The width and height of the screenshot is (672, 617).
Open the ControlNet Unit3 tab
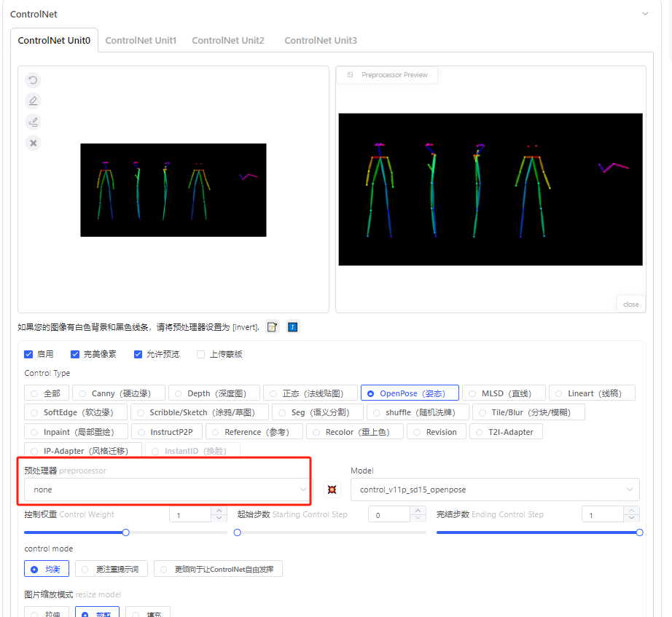tap(321, 40)
